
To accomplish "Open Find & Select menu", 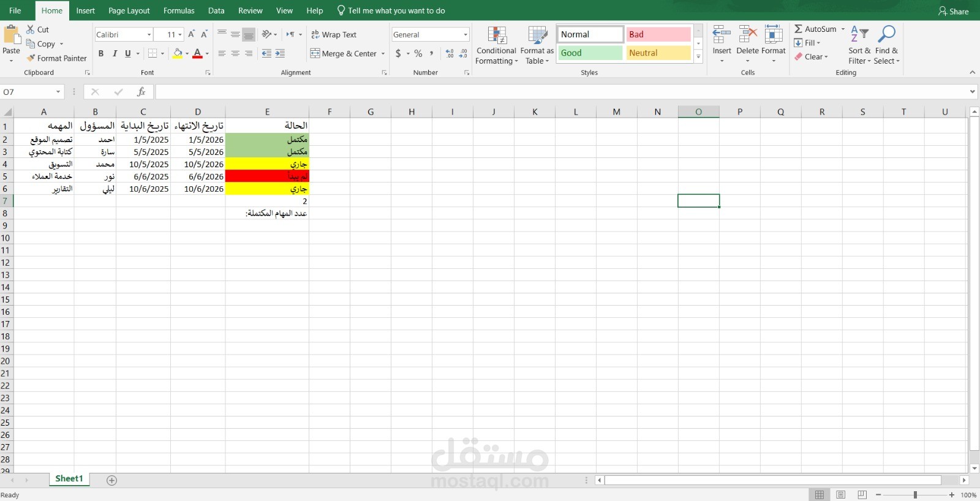I will pos(886,45).
